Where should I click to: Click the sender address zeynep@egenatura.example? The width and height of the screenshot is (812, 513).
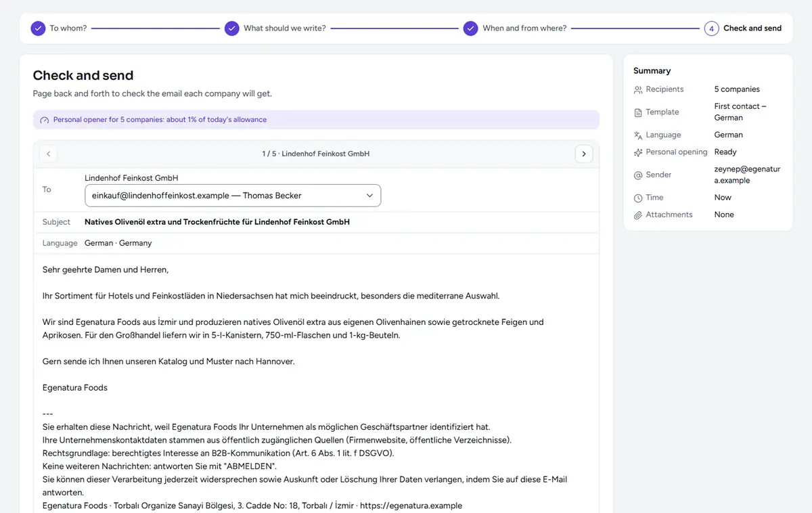[747, 175]
